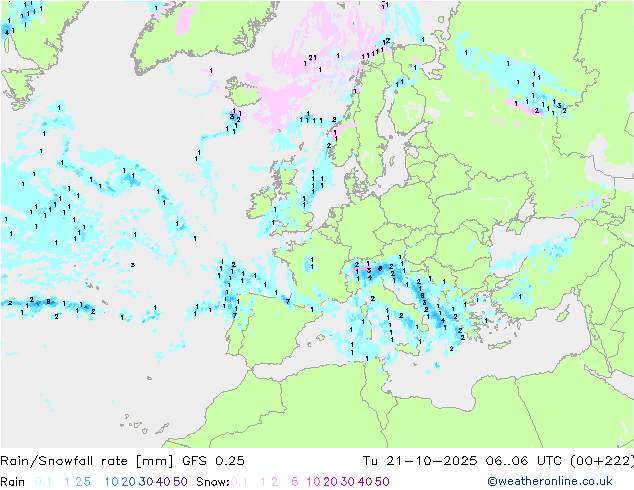Click the ©weatheronline.co.uk credit link
This screenshot has width=634, height=490.
coord(550,481)
